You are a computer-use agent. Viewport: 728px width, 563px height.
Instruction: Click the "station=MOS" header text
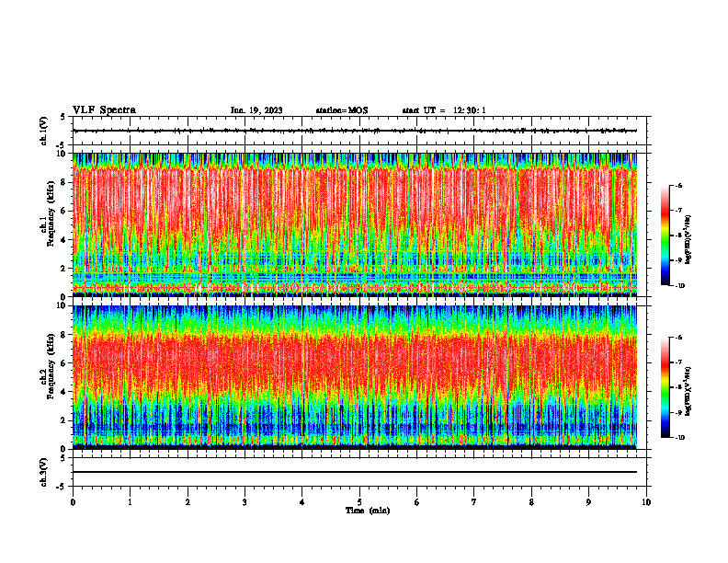[342, 110]
